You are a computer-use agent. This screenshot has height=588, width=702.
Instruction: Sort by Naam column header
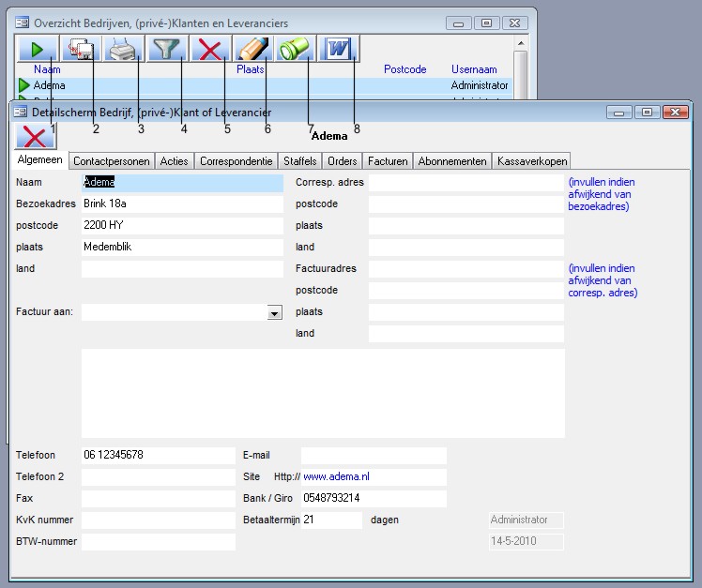[x=47, y=69]
